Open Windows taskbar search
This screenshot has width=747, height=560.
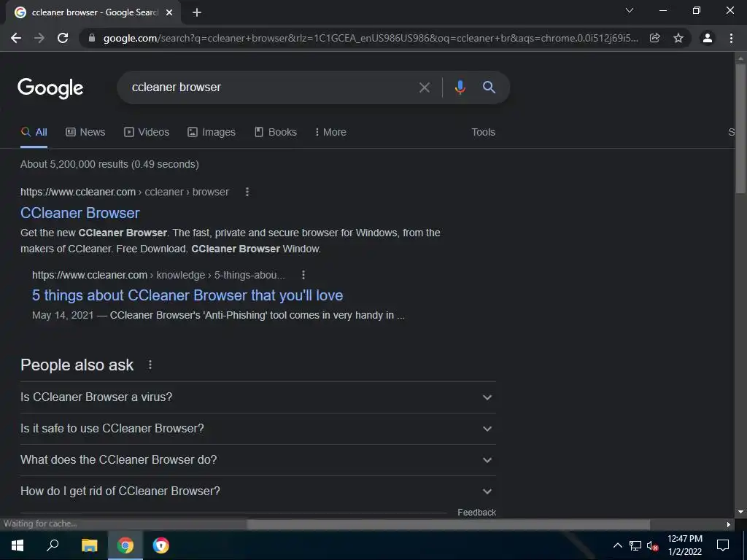click(x=53, y=545)
